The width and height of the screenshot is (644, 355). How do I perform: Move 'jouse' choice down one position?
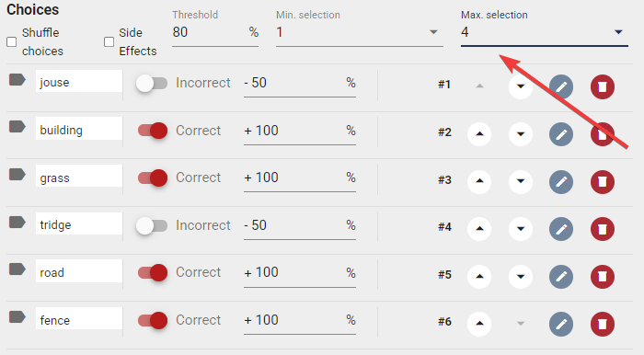point(521,86)
